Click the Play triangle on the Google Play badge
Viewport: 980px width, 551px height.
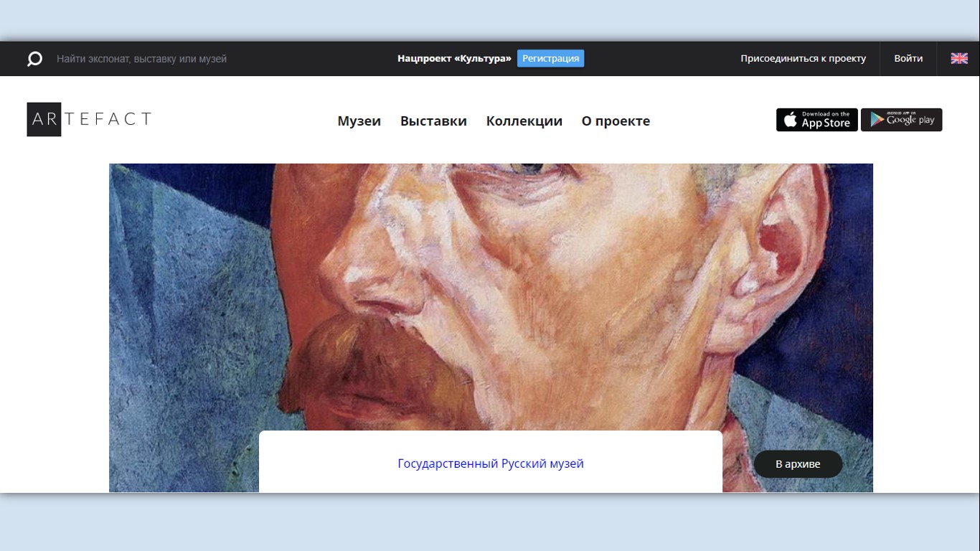(876, 120)
